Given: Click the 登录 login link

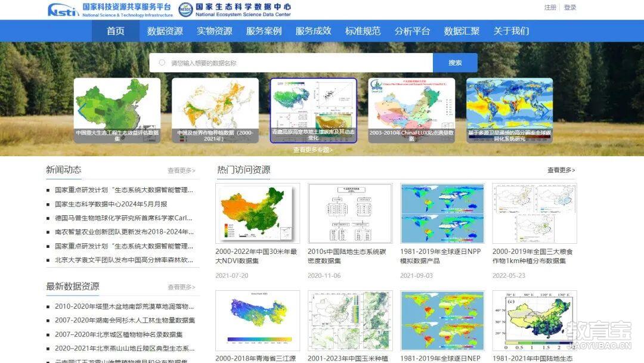Looking at the screenshot, I should pos(570,7).
